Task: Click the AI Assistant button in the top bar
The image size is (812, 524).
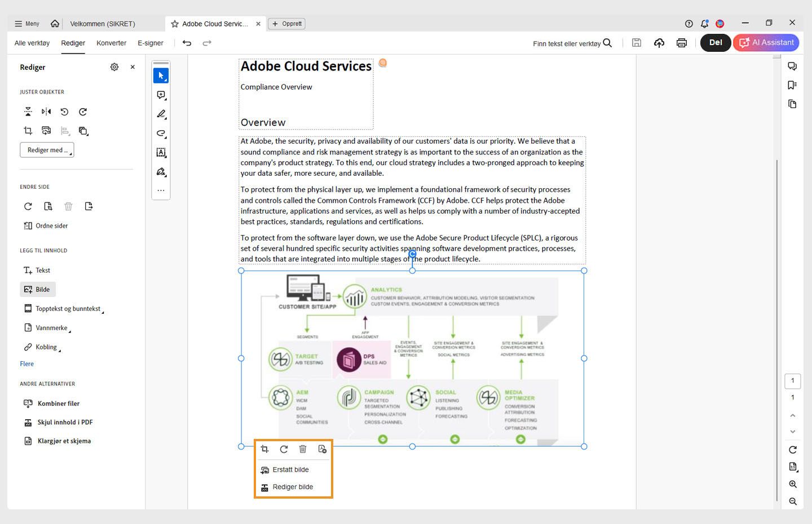Action: point(766,42)
